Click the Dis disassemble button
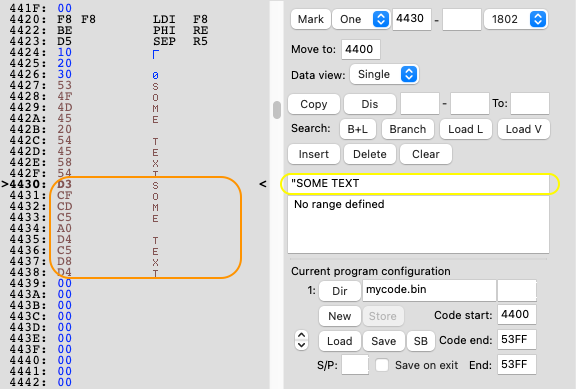 [370, 104]
